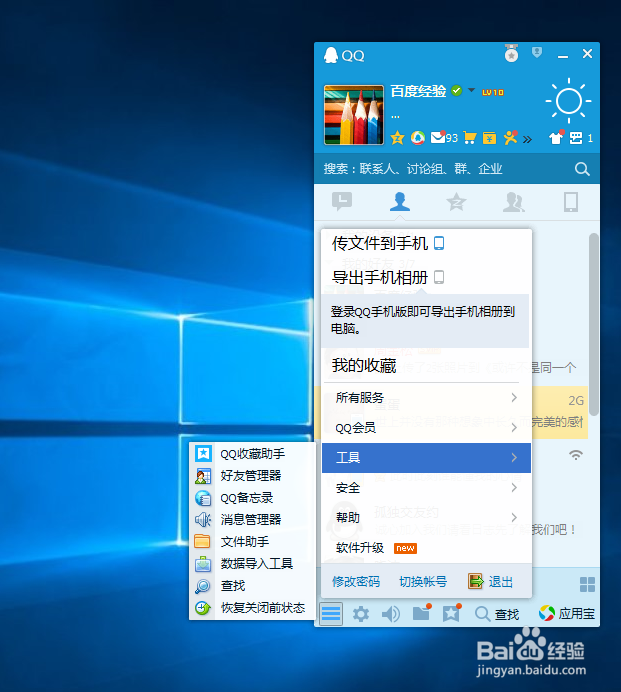Viewport: 621px width, 692px height.
Task: Click the contact list scrollbar
Action: (x=594, y=324)
